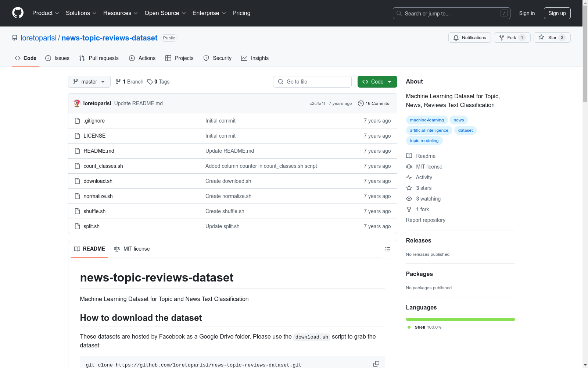Open the Code tab
The height and width of the screenshot is (368, 588).
tap(25, 58)
